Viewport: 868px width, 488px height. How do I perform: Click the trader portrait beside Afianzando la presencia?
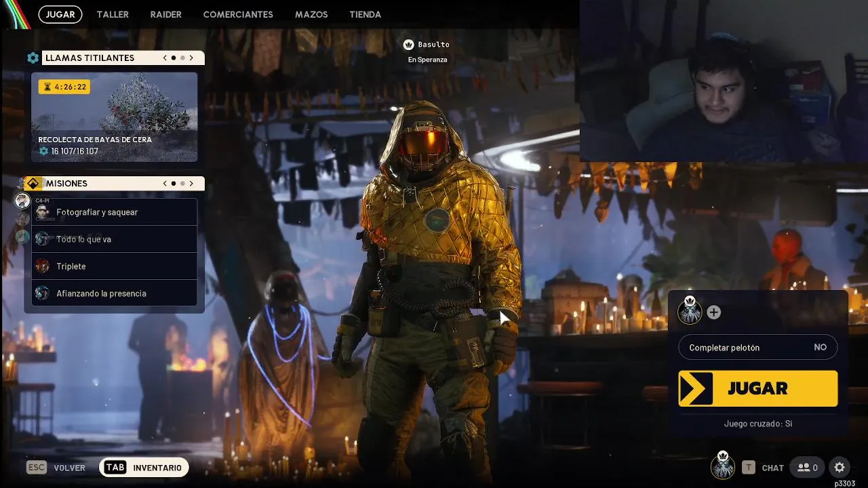(42, 293)
